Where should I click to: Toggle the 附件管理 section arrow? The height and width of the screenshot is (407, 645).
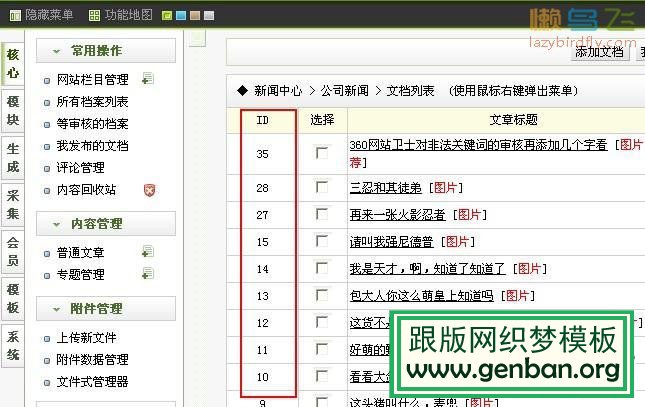pos(57,309)
